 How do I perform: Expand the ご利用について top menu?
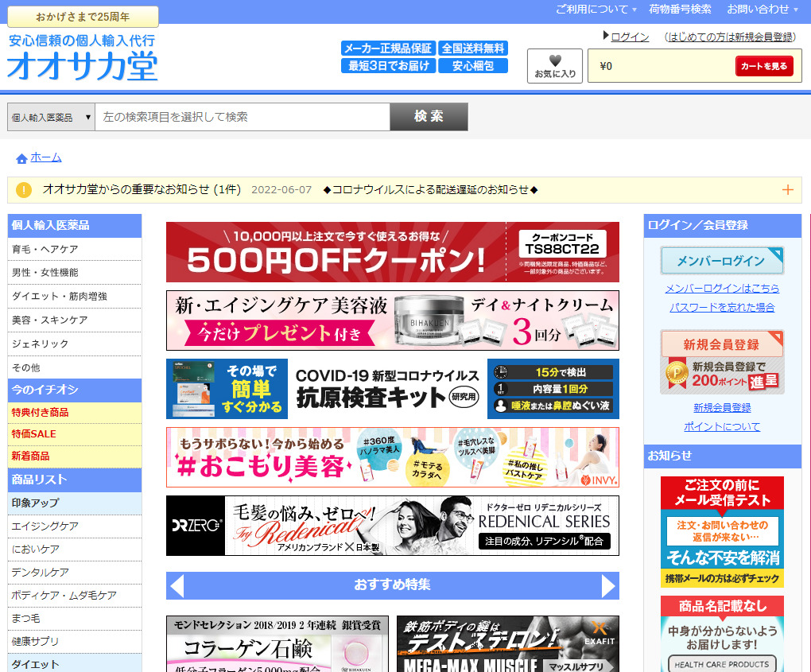pyautogui.click(x=596, y=10)
